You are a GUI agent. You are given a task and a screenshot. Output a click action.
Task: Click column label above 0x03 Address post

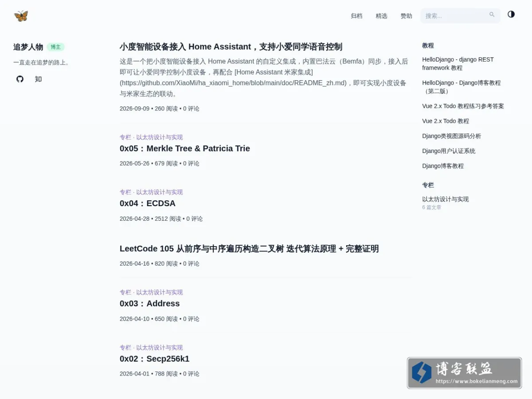151,293
